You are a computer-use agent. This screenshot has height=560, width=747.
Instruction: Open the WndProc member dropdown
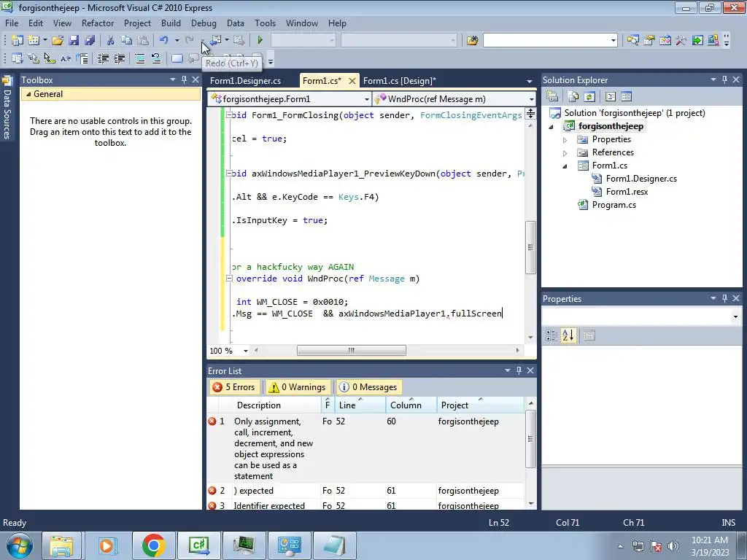[x=531, y=99]
